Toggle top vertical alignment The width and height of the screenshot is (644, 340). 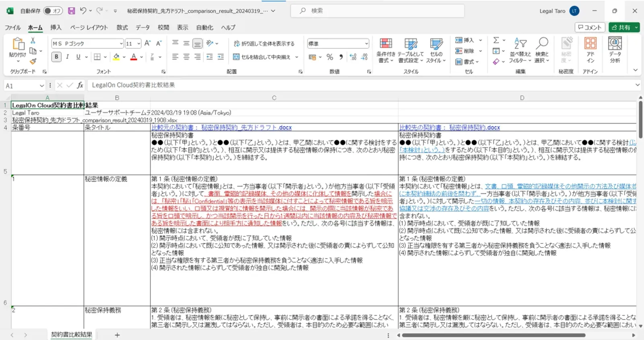pyautogui.click(x=175, y=44)
